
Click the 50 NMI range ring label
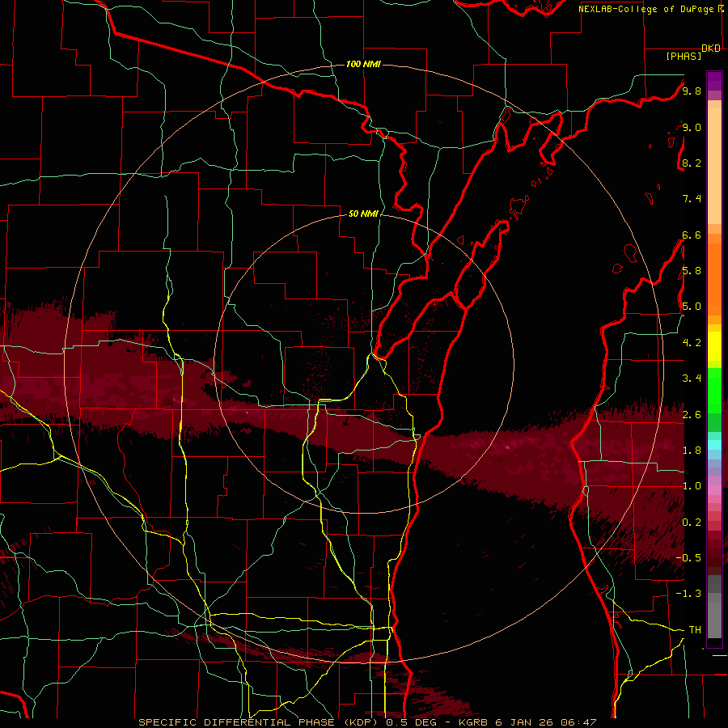tap(363, 214)
